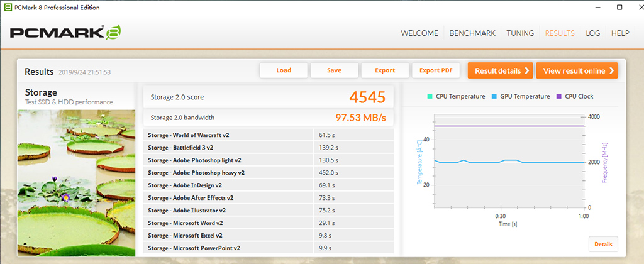Switch to the Benchmark tab

coord(472,33)
